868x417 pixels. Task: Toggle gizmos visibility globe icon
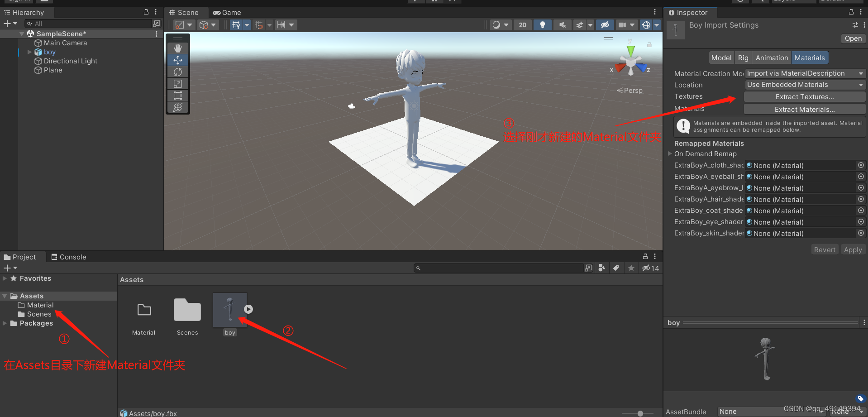click(646, 25)
